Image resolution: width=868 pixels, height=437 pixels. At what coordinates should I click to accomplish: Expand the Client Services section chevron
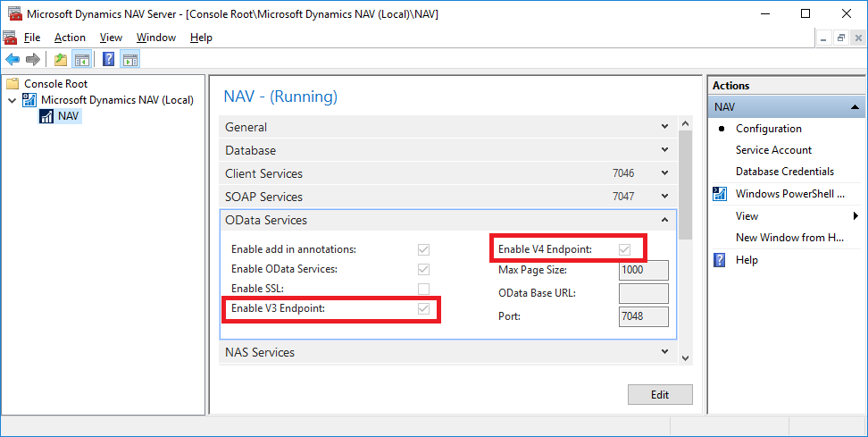click(x=664, y=173)
